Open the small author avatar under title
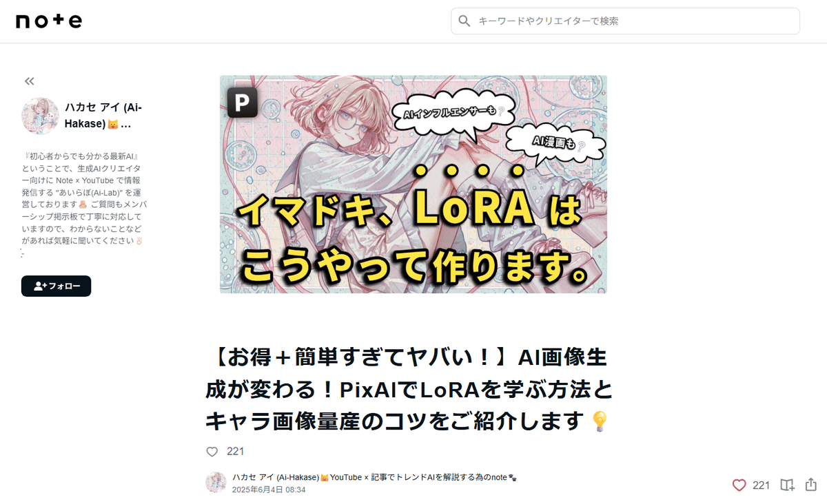The image size is (827, 504). (216, 482)
